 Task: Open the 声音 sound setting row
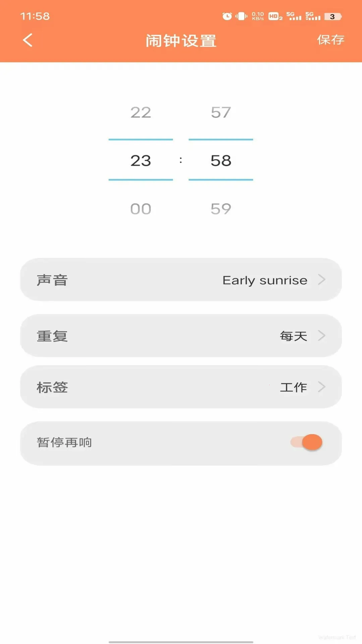tap(181, 280)
